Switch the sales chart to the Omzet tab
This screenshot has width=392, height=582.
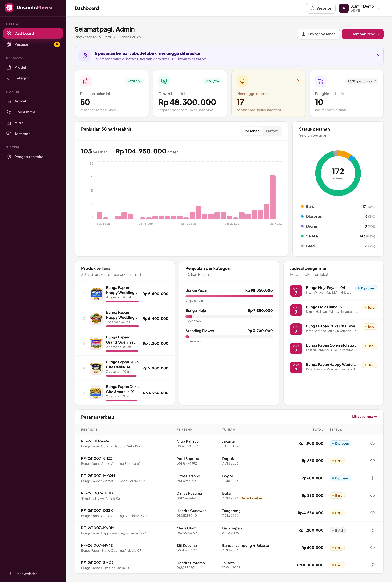[271, 131]
